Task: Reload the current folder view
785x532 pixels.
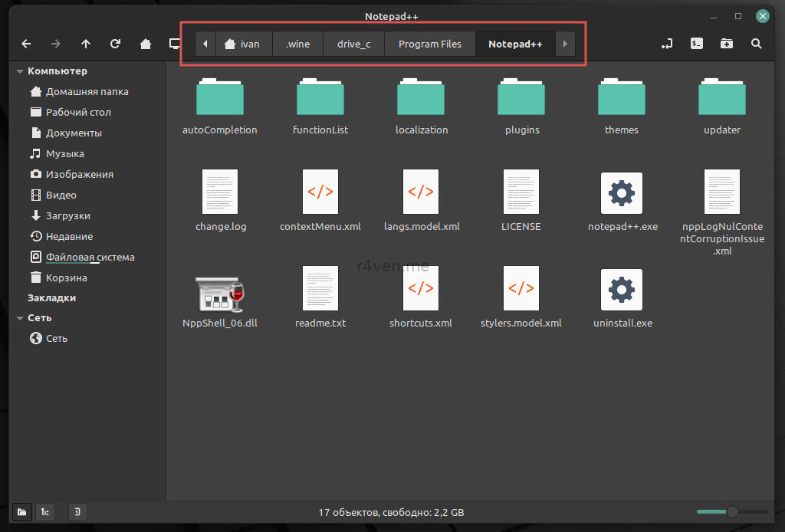Action: click(x=115, y=44)
